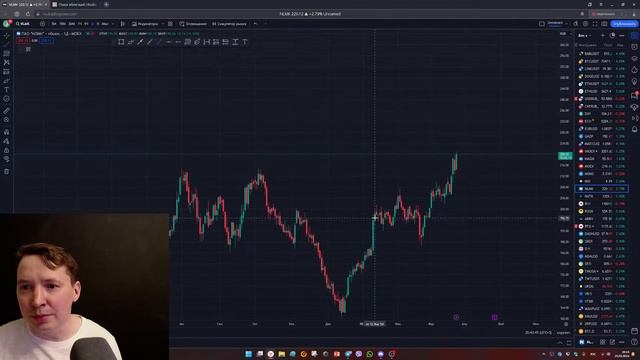Viewport: 640px width, 360px height.
Task: Open price scale settings gear near time axis
Action: click(566, 324)
